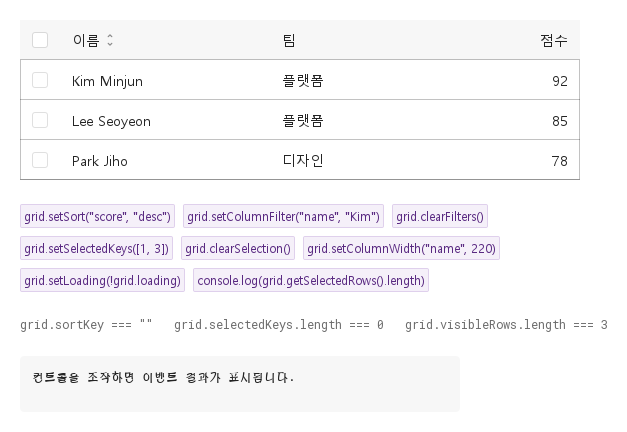The image size is (627, 432).
Task: Click grid.setColumnFilter("name", "Kim") button
Action: (x=284, y=216)
